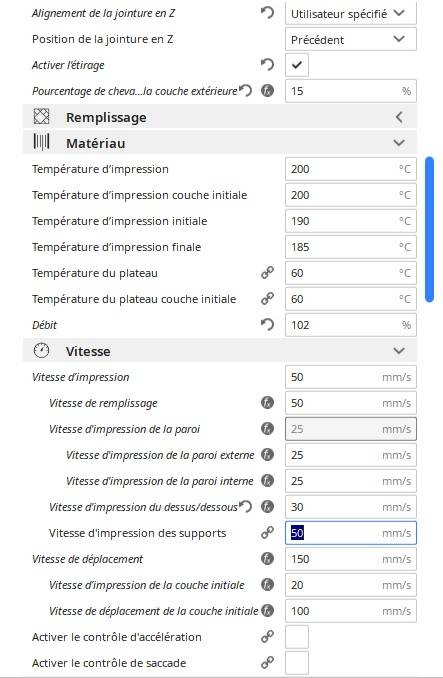The width and height of the screenshot is (443, 678).
Task: Click the link icon for Vitesse d'impression des supports
Action: pyautogui.click(x=268, y=533)
